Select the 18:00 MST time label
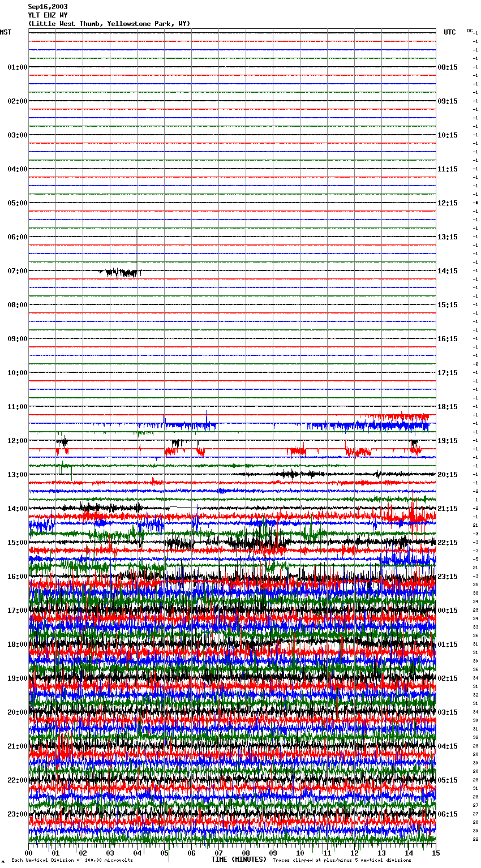 18,644
